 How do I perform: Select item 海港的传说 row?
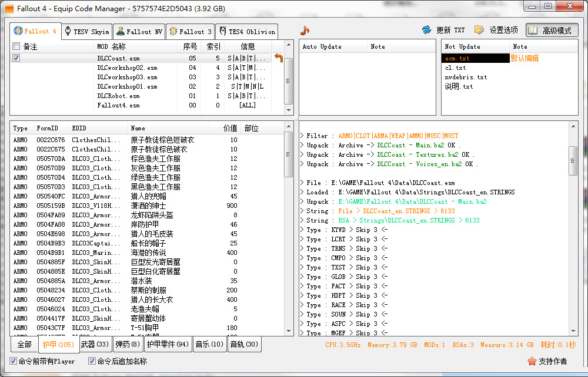click(147, 253)
